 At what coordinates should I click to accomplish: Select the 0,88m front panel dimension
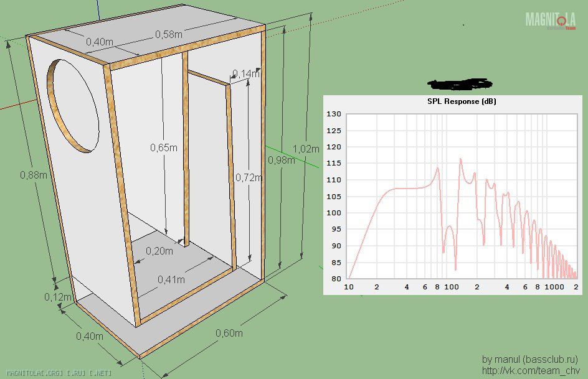34,175
